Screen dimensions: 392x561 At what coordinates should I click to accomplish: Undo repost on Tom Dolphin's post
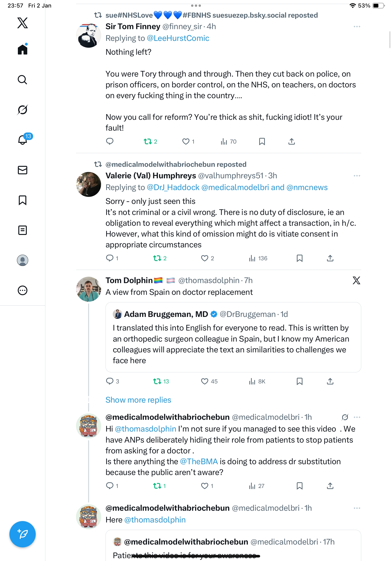(157, 381)
